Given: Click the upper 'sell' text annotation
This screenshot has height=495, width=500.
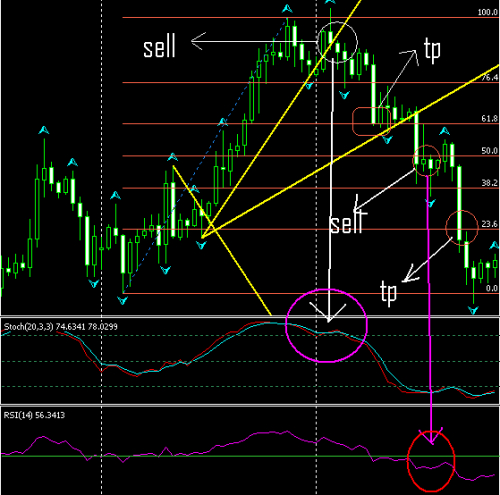Looking at the screenshot, I should click(x=159, y=47).
